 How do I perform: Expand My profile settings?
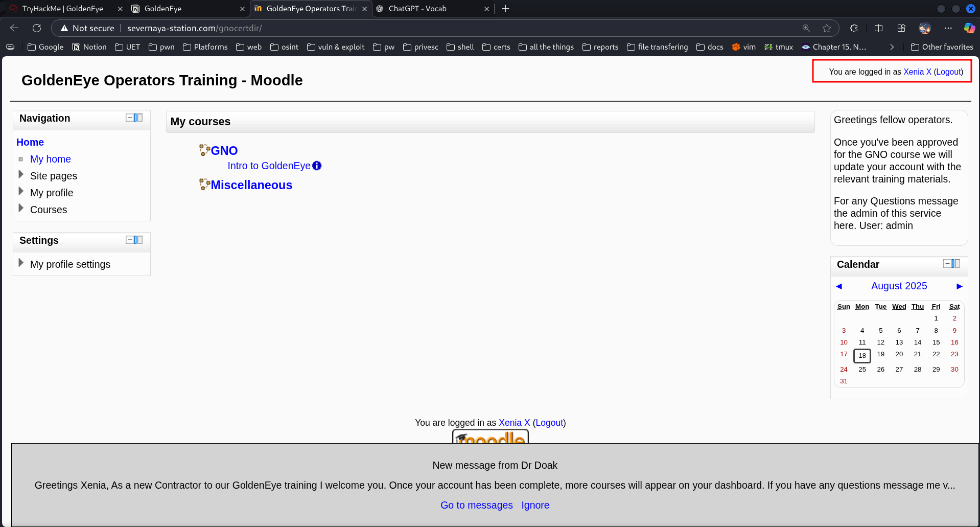21,263
